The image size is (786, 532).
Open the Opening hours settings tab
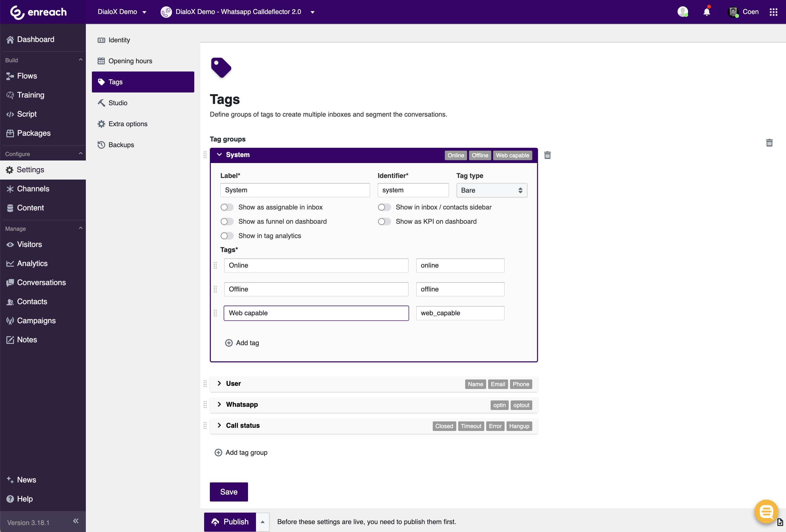[130, 61]
